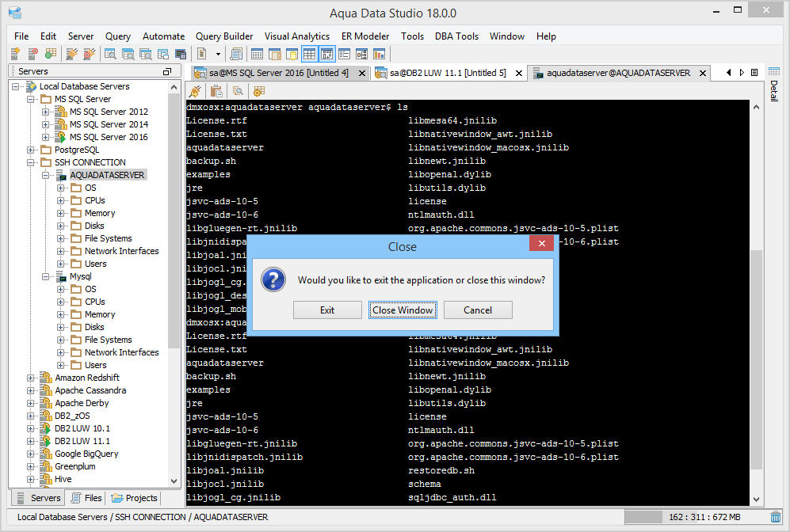Maximize the Servers panel using restore icon

[x=167, y=72]
